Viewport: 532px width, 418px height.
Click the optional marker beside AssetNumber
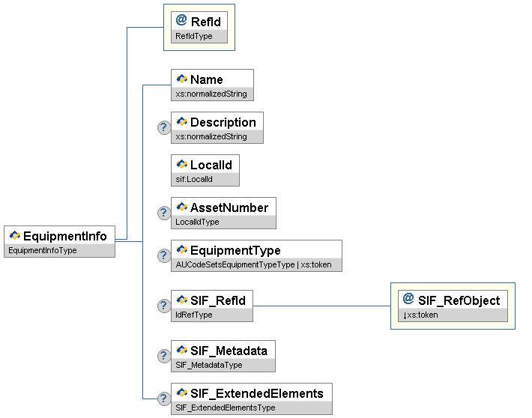pyautogui.click(x=164, y=213)
